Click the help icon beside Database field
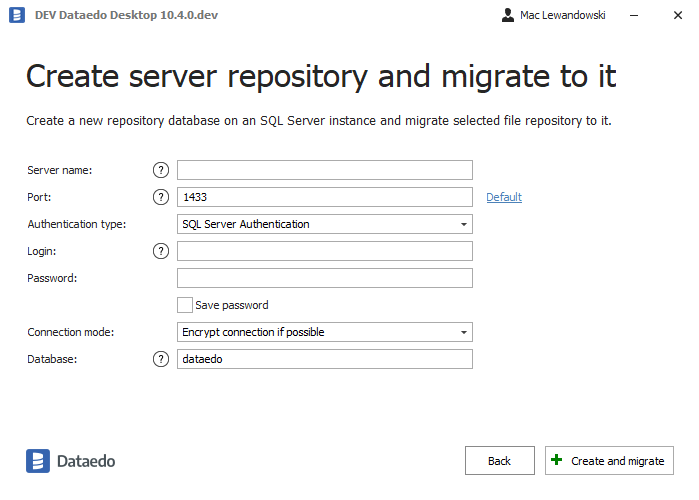The width and height of the screenshot is (699, 500). [x=161, y=359]
